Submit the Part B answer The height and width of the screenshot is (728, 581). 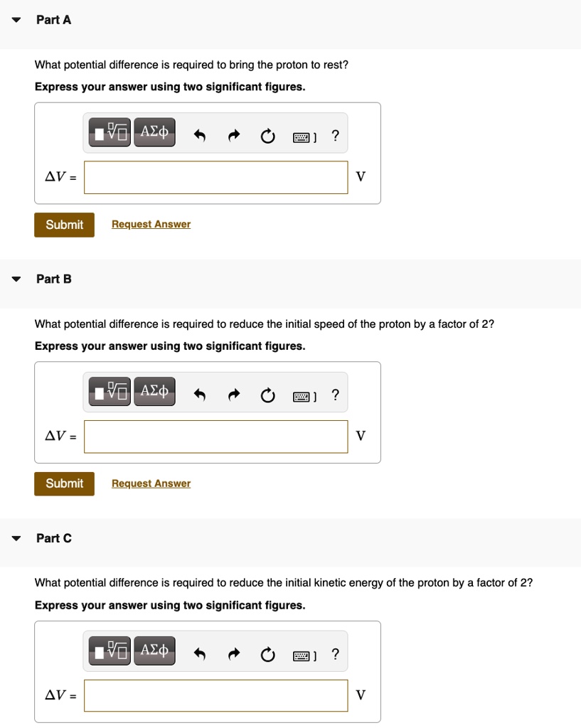pyautogui.click(x=64, y=483)
